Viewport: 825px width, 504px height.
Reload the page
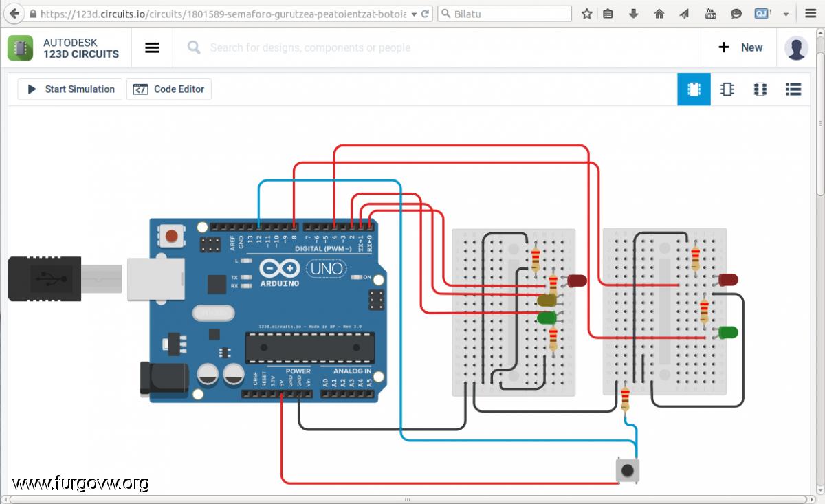(x=426, y=14)
